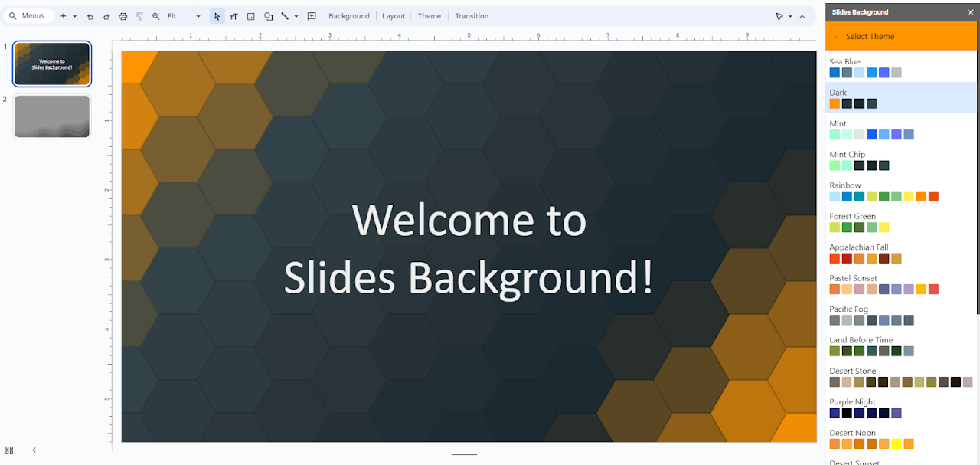Choose the Select arrow cursor tool
Viewport: 980px width, 465px height.
point(217,16)
